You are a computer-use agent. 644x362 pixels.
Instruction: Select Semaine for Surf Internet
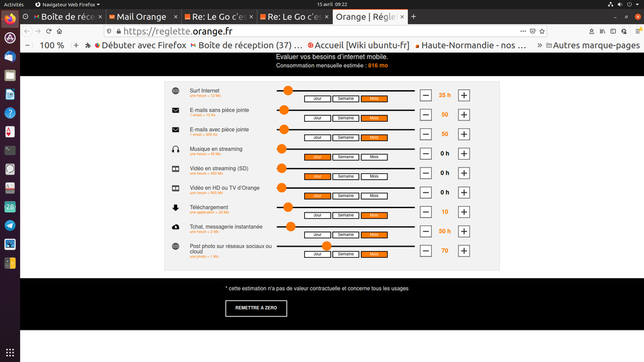[x=346, y=99]
